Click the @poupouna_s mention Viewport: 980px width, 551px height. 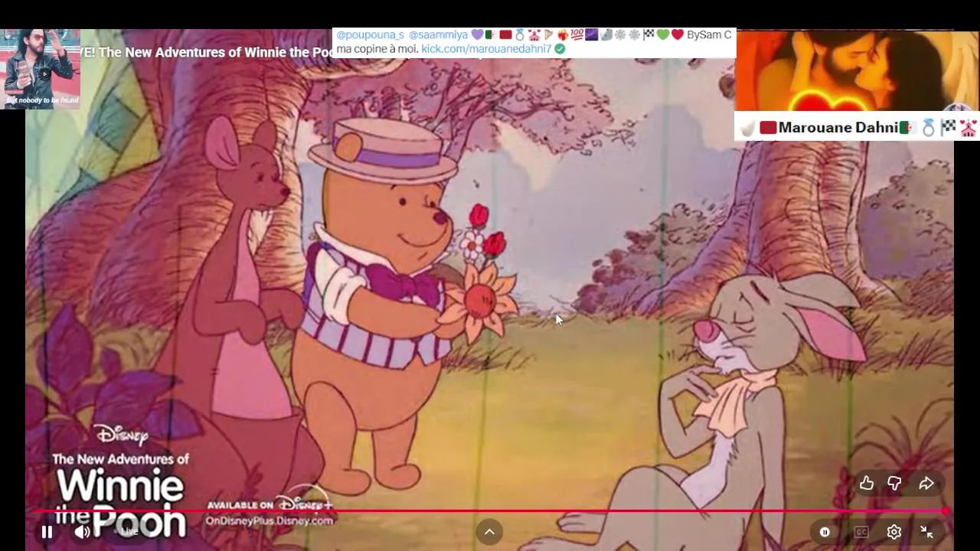click(370, 34)
